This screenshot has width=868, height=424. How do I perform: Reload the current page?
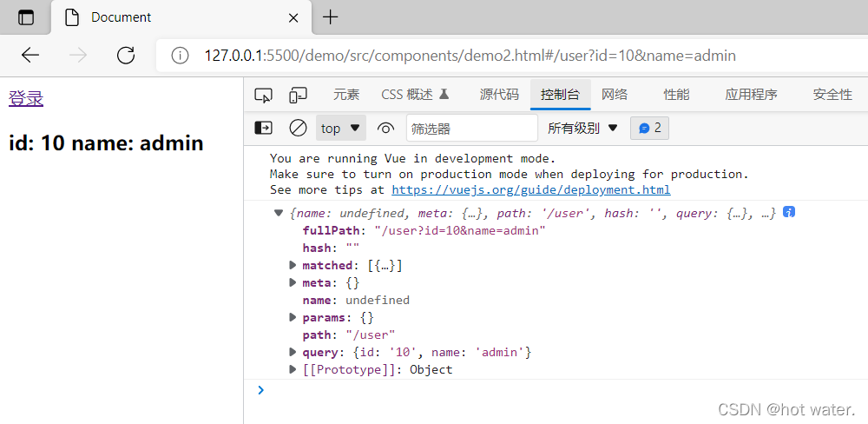126,56
